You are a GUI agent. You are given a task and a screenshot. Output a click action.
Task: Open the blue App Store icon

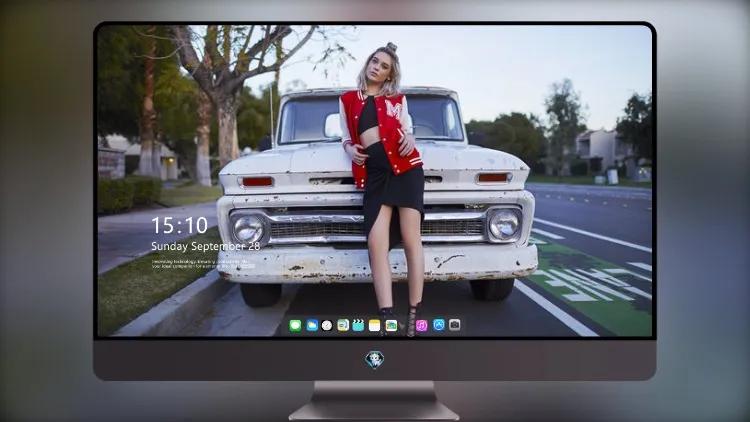pyautogui.click(x=439, y=325)
